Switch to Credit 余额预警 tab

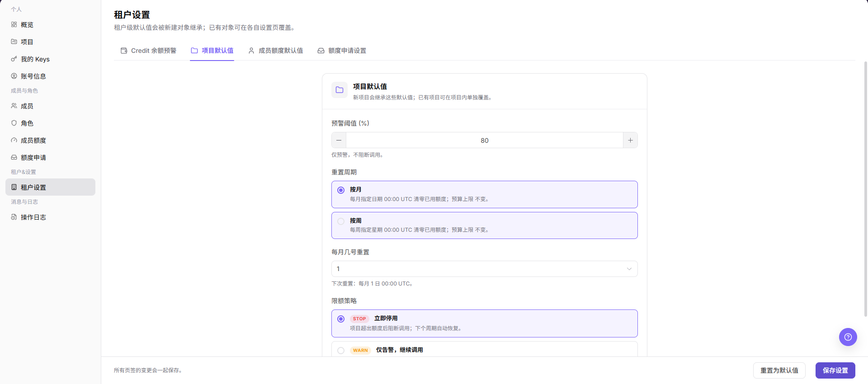pos(148,51)
